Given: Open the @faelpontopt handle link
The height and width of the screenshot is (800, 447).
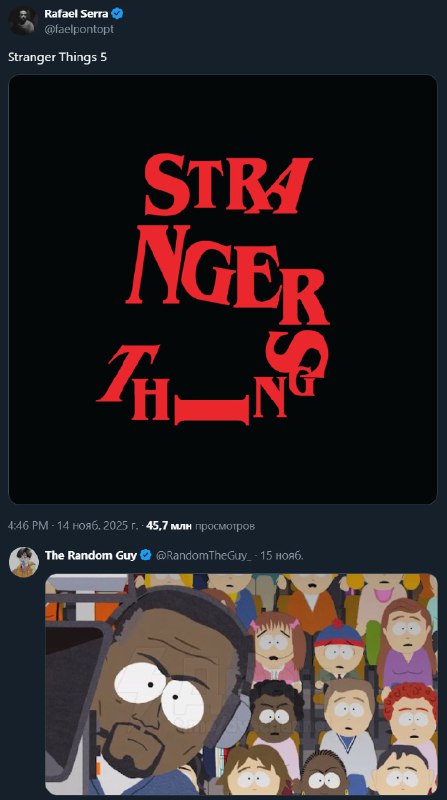Looking at the screenshot, I should coord(79,29).
